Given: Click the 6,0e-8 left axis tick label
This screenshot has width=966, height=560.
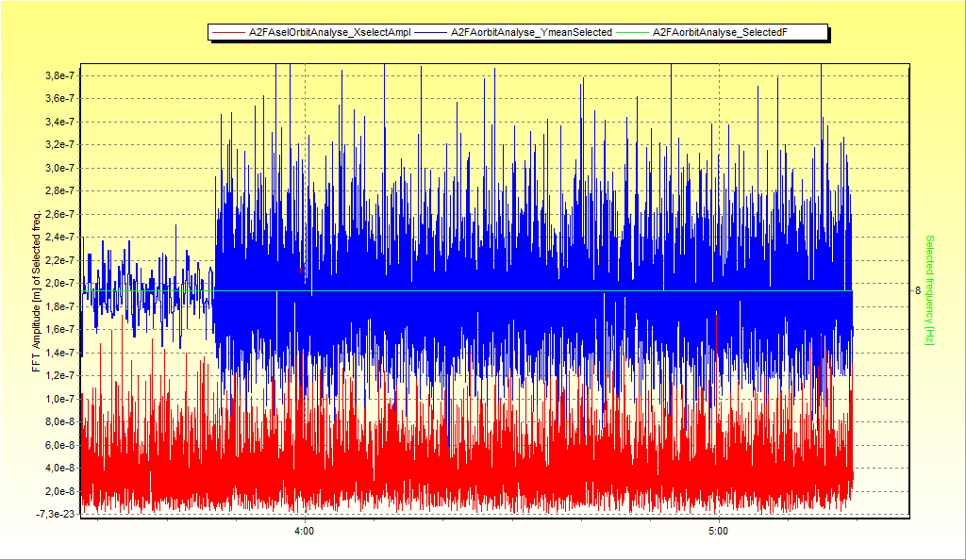Looking at the screenshot, I should click(55, 445).
